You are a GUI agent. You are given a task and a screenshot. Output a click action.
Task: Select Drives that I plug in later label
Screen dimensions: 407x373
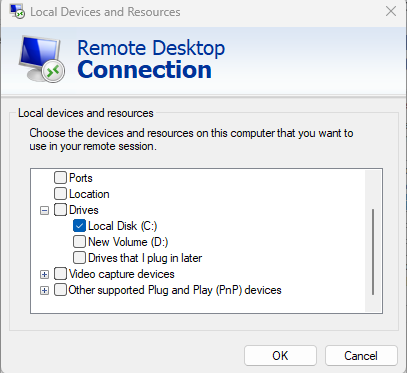point(145,258)
